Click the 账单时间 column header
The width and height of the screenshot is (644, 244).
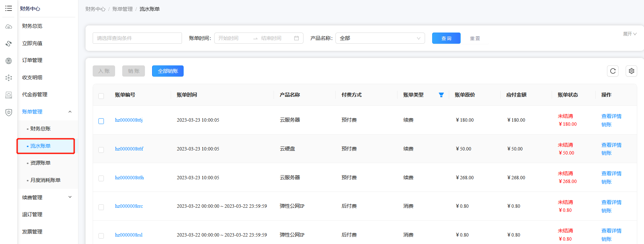pyautogui.click(x=187, y=95)
